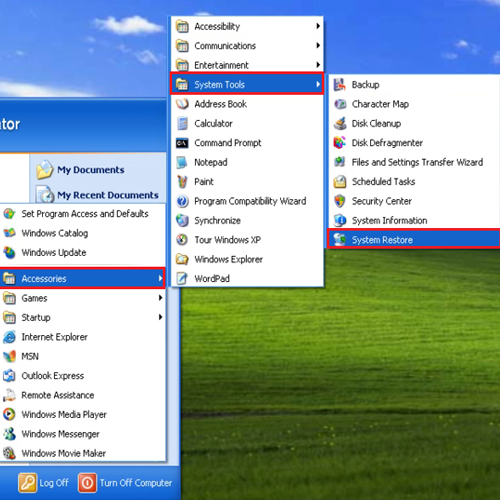
Task: Expand the Games submenu arrow
Action: (160, 298)
